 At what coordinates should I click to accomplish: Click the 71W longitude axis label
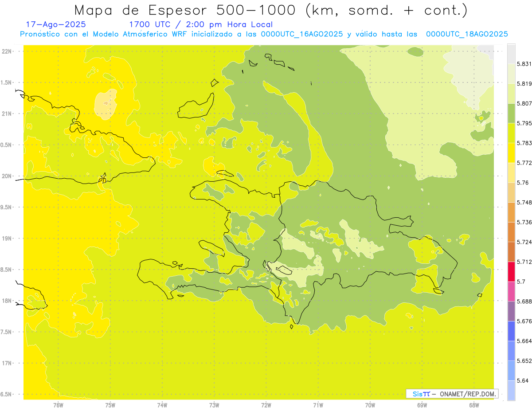tap(318, 405)
